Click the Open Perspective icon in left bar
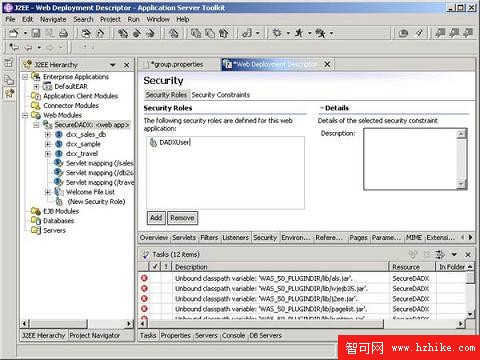The image size is (480, 360). (x=9, y=62)
